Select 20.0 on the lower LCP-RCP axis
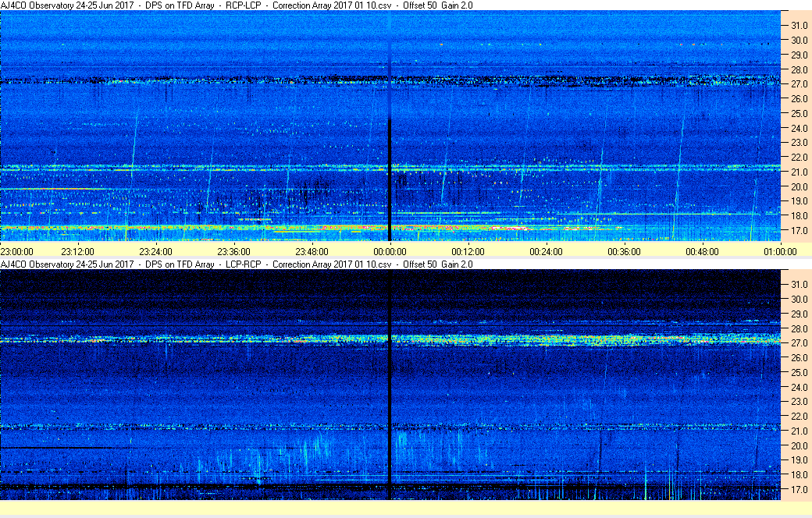Image resolution: width=812 pixels, height=518 pixels. click(799, 445)
